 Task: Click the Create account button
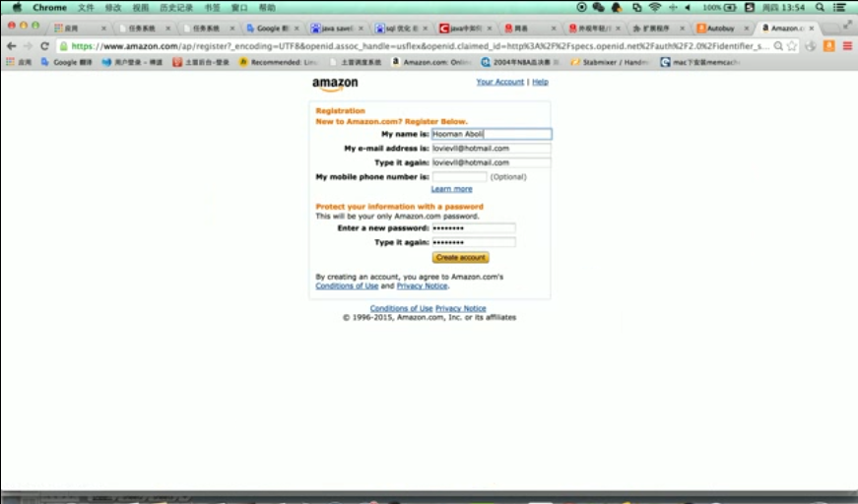(x=460, y=258)
